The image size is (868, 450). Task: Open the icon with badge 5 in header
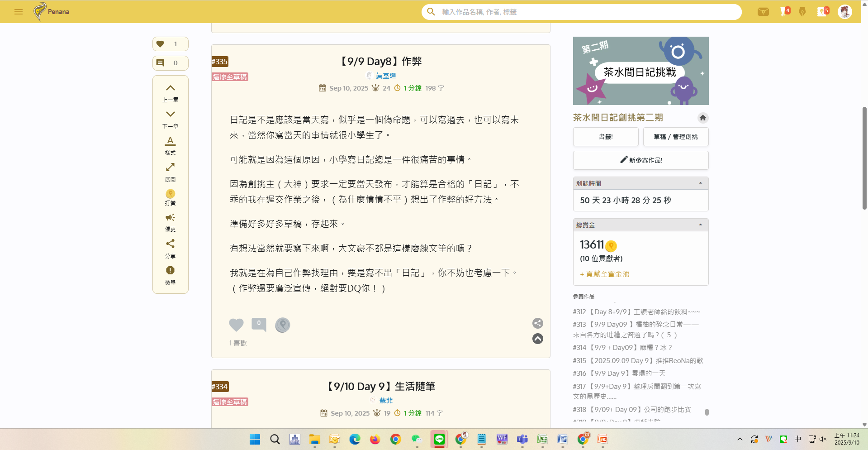pos(823,11)
